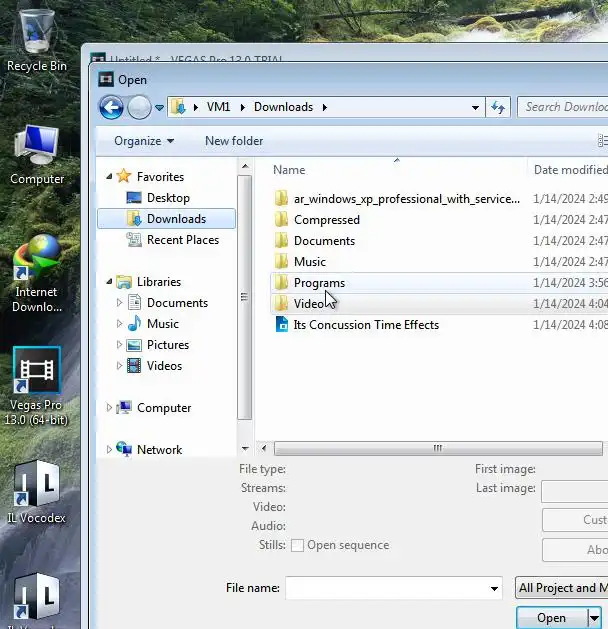
Task: Select Recent Places under Favorites
Action: pos(182,240)
